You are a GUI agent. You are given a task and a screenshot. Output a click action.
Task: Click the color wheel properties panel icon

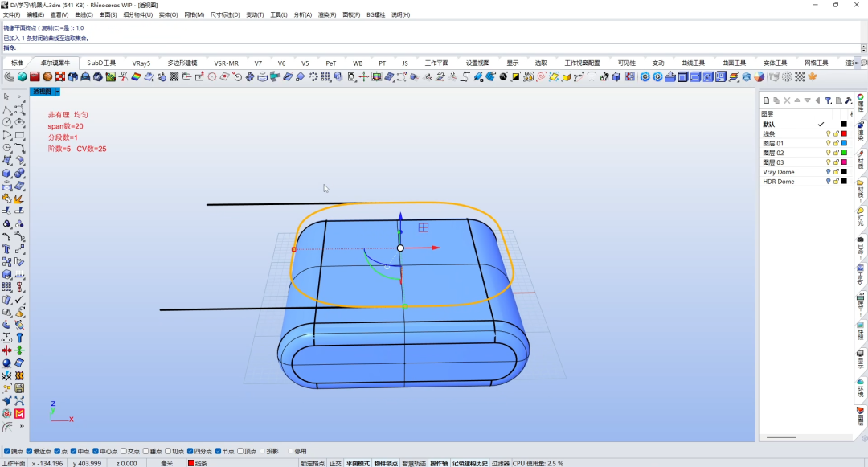[x=861, y=96]
